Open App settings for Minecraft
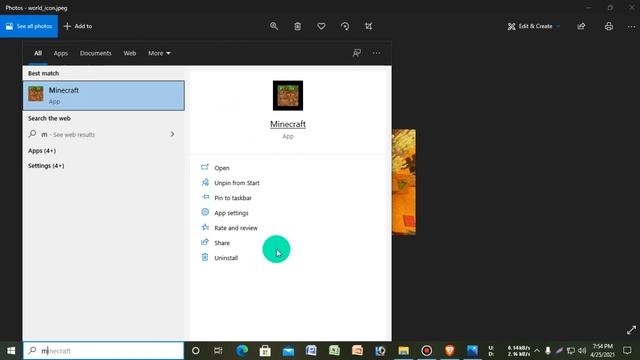Image resolution: width=640 pixels, height=360 pixels. (x=231, y=213)
